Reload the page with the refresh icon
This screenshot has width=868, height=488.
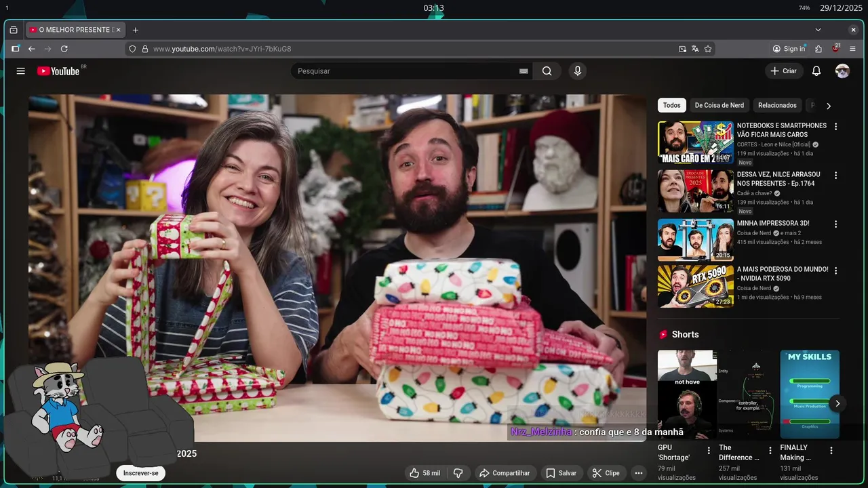[x=64, y=49]
